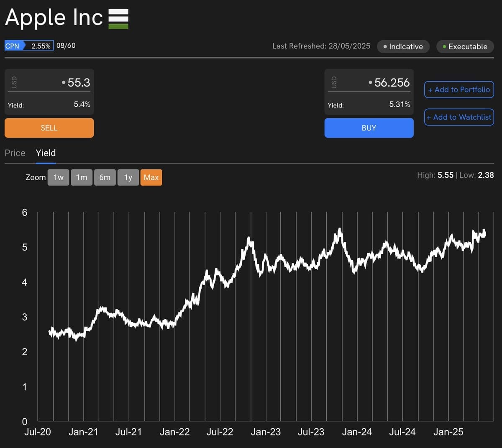Image resolution: width=502 pixels, height=448 pixels.
Task: Click the striped flag icon beside Apple Inc
Action: pos(118,19)
